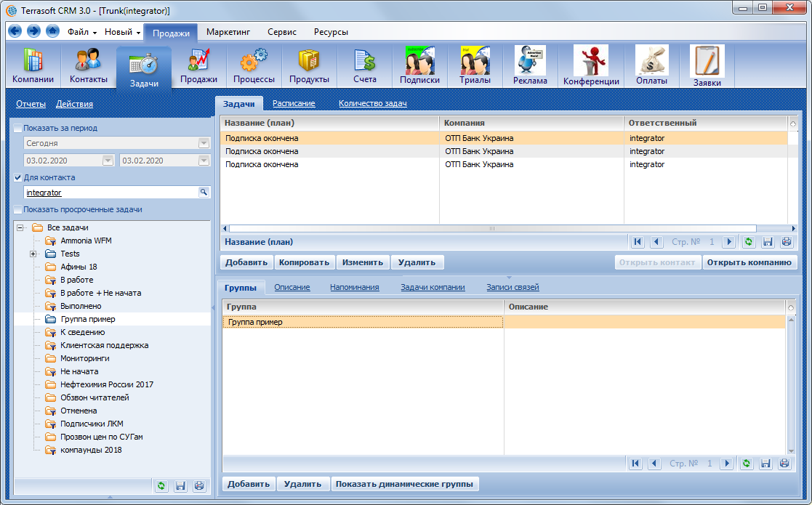Collapse the Все задачи tree node
The image size is (812, 505).
pos(20,227)
